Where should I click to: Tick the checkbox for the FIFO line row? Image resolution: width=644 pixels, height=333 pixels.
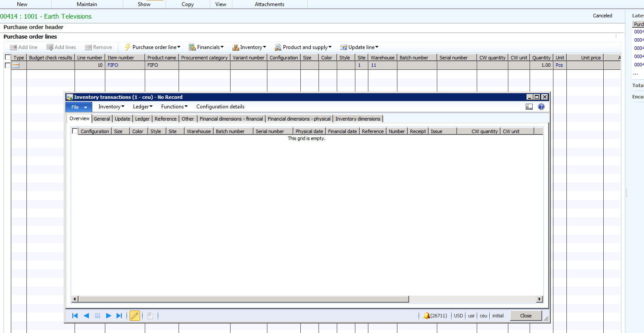[8, 65]
